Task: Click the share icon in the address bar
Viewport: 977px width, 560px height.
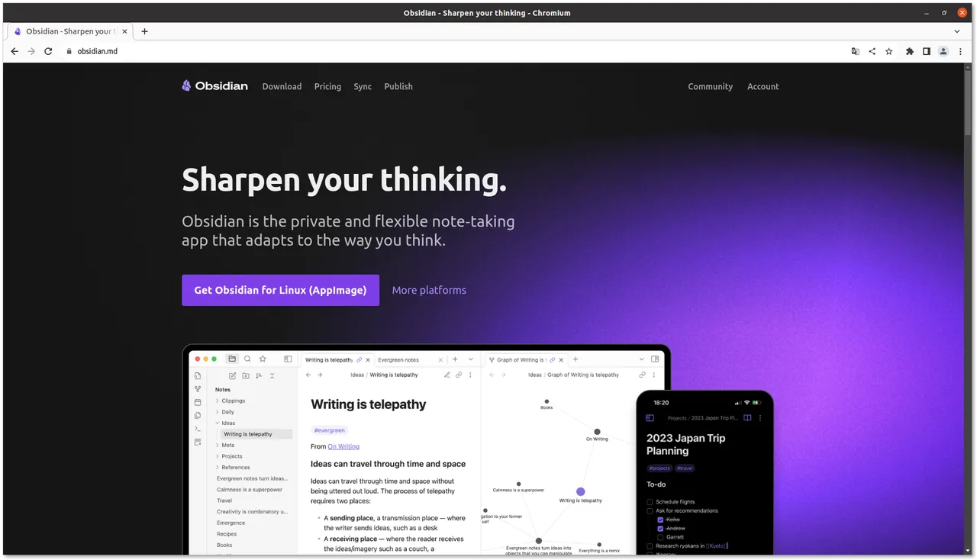Action: pos(872,51)
